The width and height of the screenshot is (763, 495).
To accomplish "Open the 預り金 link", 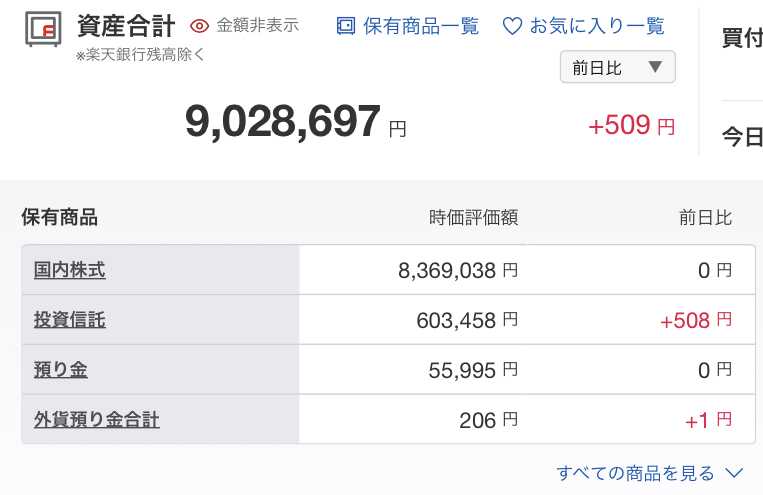I will coord(61,370).
